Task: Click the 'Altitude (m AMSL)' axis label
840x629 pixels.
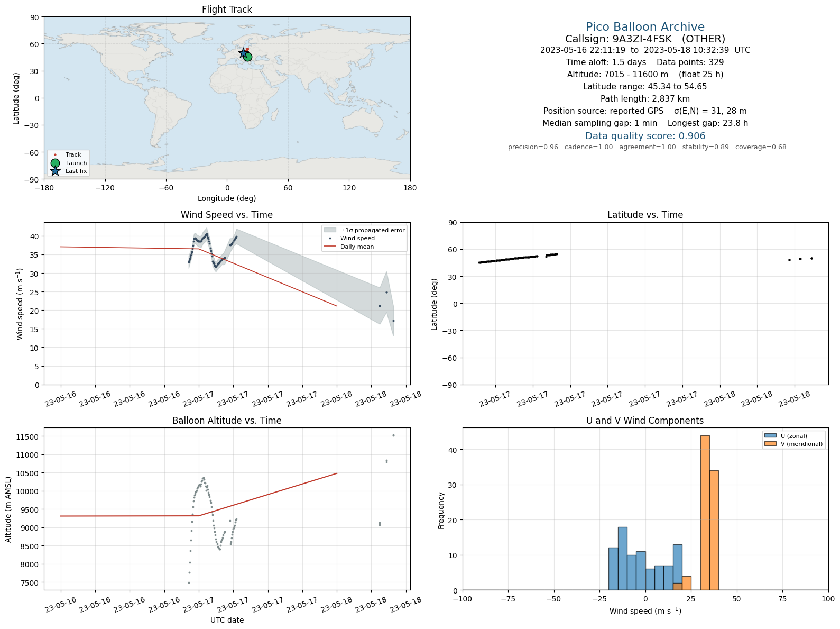Action: click(x=8, y=509)
